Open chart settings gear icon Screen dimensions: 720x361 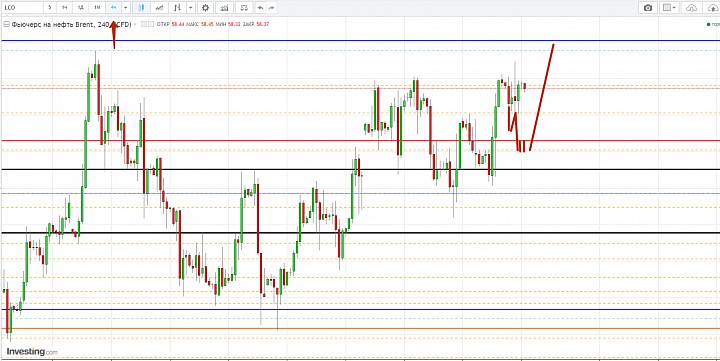click(x=205, y=8)
